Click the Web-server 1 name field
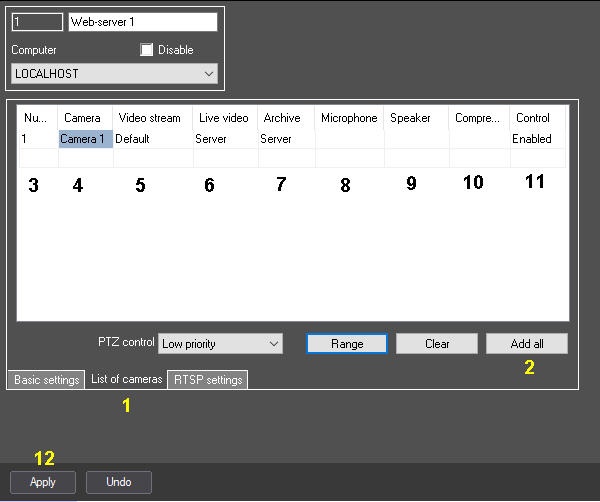This screenshot has width=600, height=502. pos(143,22)
